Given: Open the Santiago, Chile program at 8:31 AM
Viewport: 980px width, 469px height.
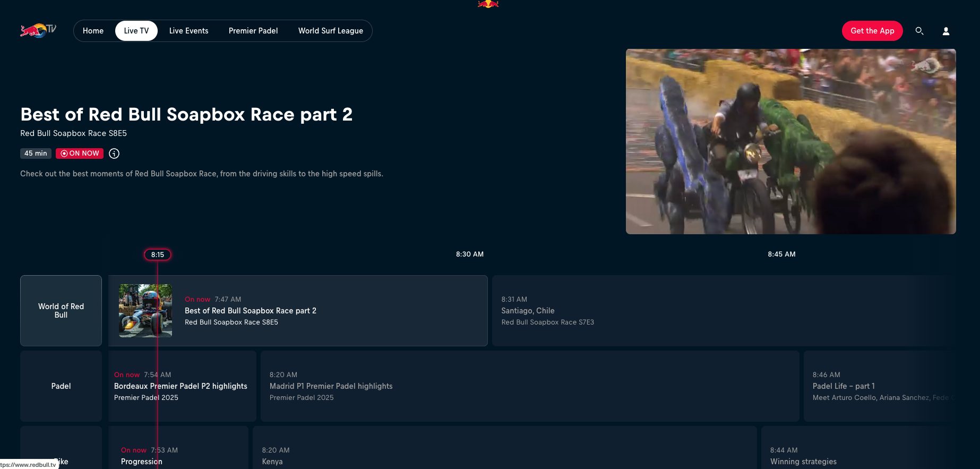Looking at the screenshot, I should [x=724, y=311].
